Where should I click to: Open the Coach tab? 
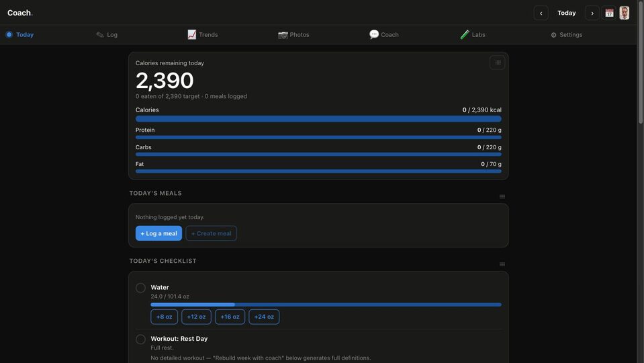point(383,34)
